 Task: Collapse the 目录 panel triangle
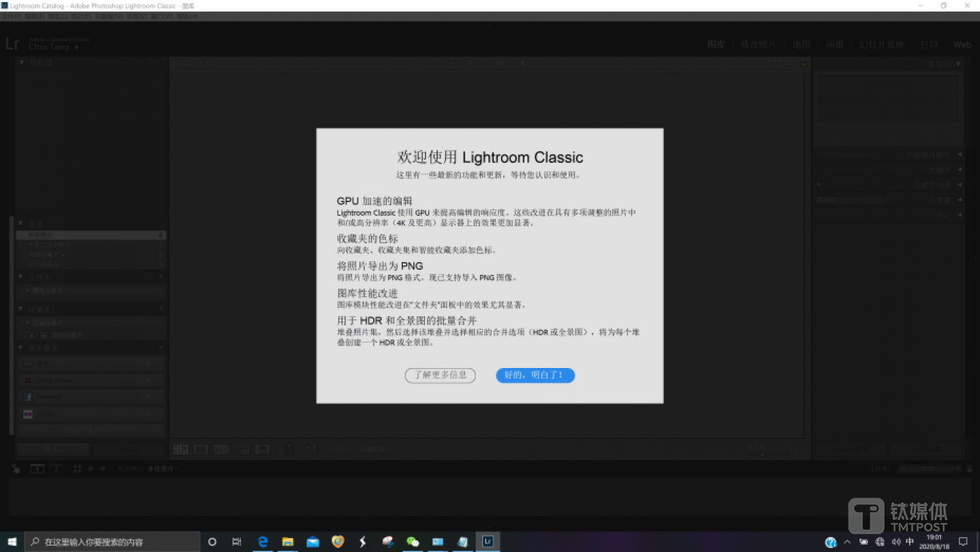[20, 224]
